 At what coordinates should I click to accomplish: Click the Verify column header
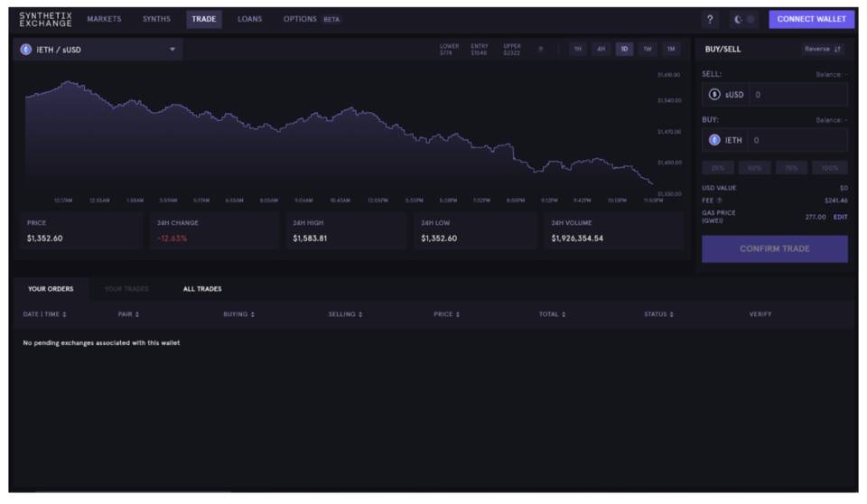point(760,315)
